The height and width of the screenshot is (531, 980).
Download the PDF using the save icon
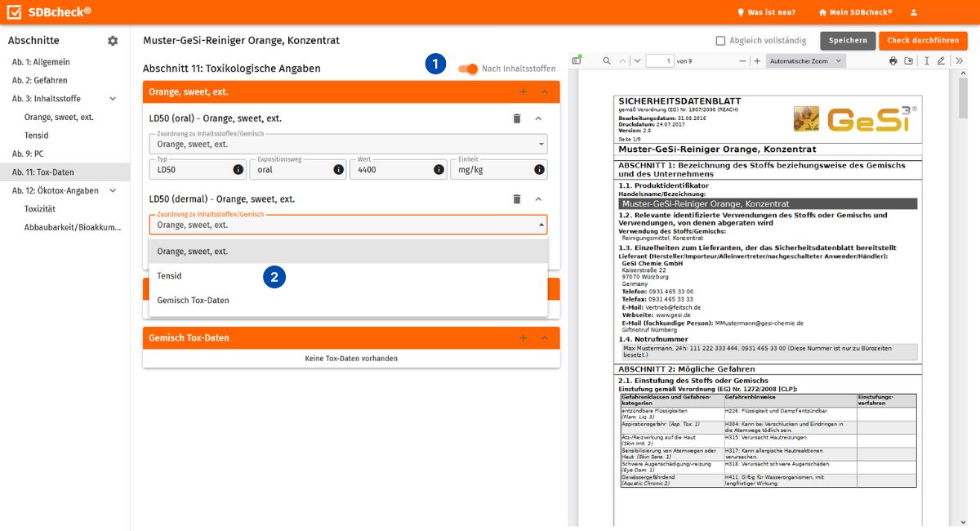908,60
